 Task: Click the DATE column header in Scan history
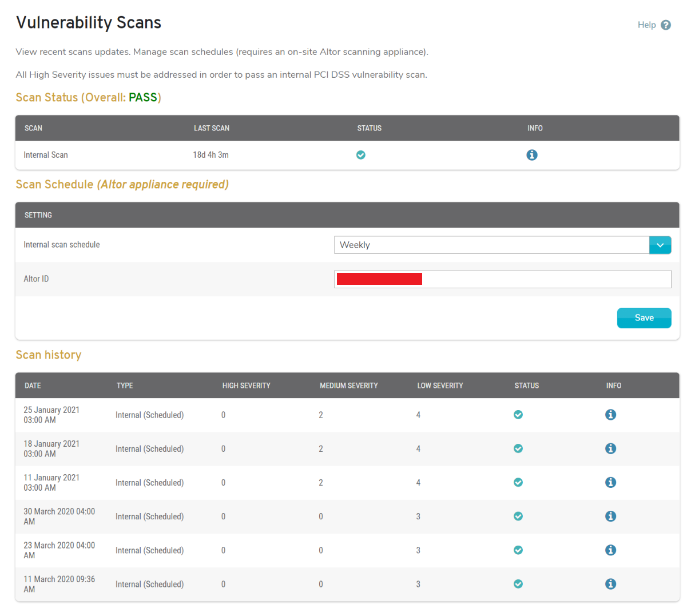pyautogui.click(x=33, y=386)
